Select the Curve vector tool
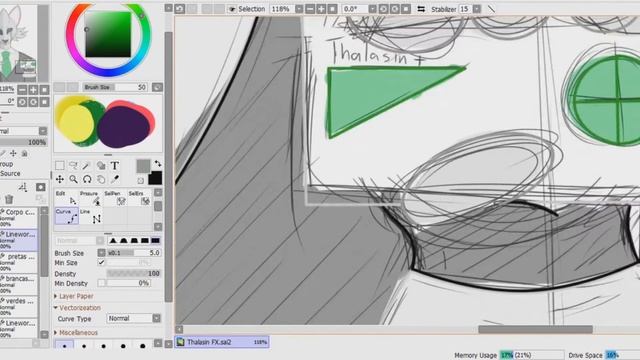The height and width of the screenshot is (360, 640). [67, 216]
